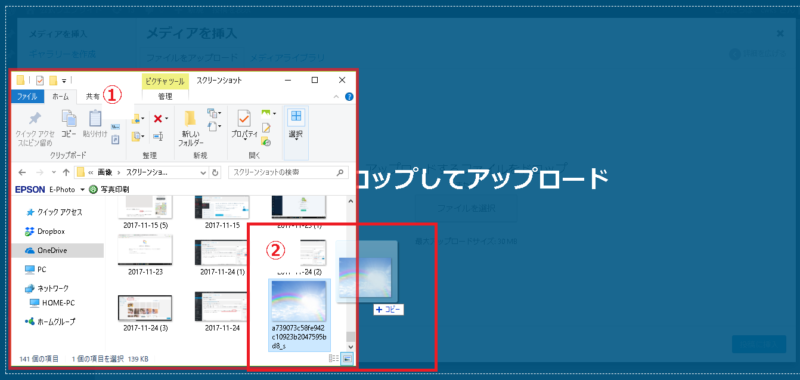Select OneDrive in navigation pane
The width and height of the screenshot is (800, 380).
pyautogui.click(x=57, y=250)
